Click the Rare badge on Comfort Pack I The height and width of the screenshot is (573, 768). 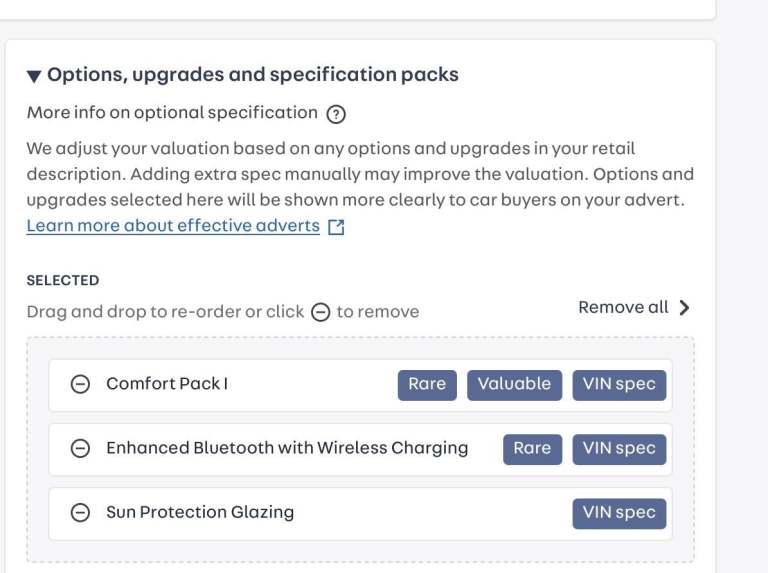pos(427,384)
